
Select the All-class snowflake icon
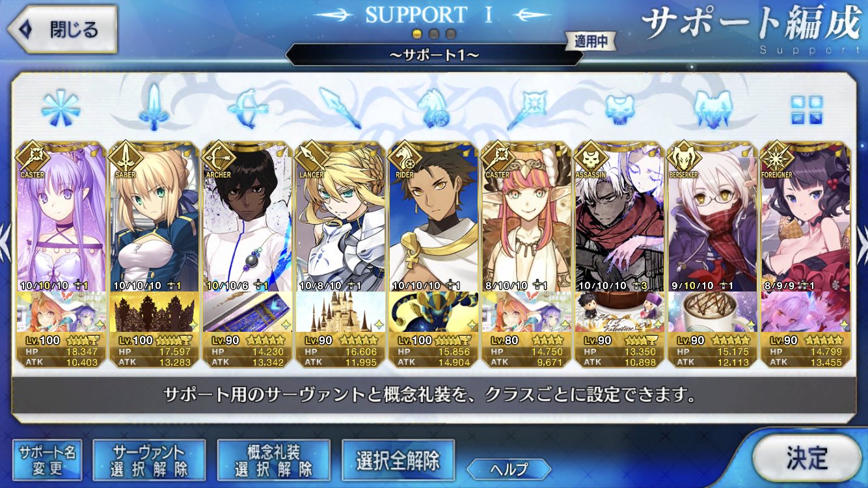tap(61, 107)
